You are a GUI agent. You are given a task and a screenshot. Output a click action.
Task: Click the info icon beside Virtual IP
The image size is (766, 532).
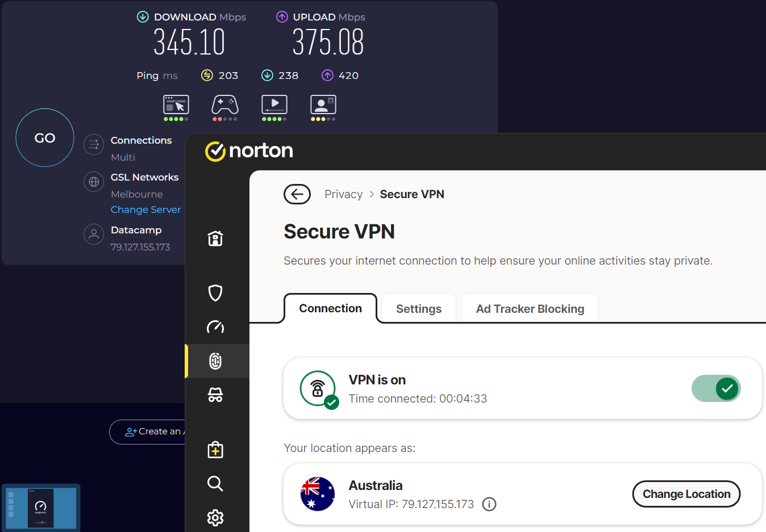coord(489,504)
